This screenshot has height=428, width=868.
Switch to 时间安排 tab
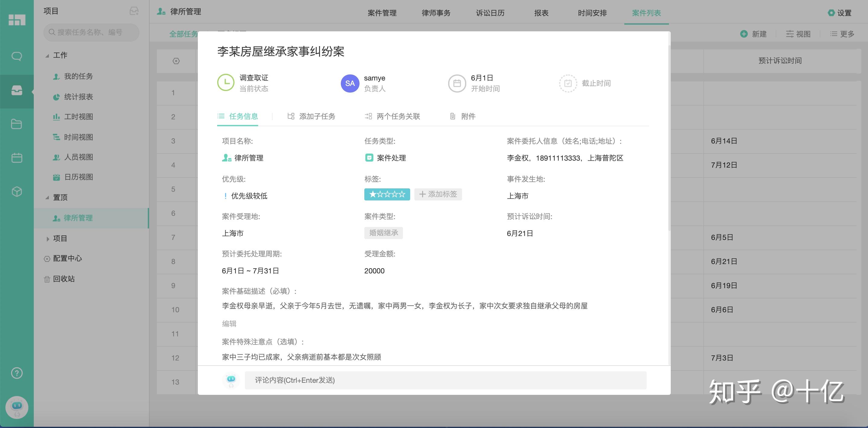[592, 13]
